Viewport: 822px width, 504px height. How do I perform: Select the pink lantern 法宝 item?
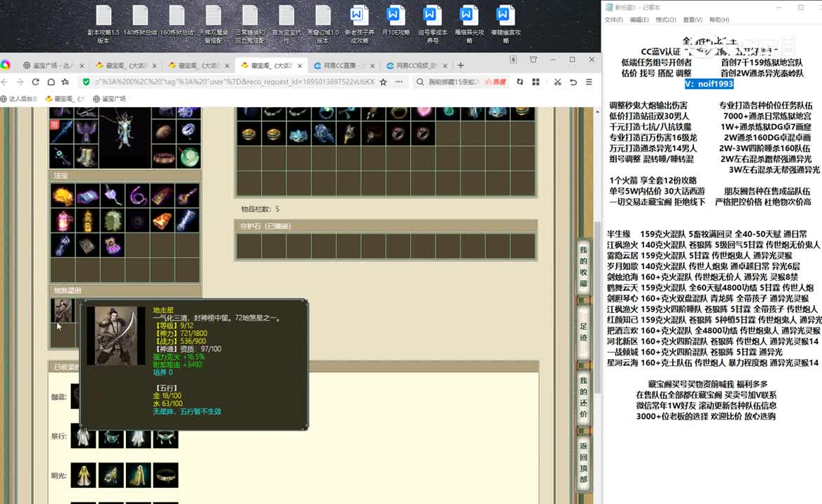(x=62, y=220)
